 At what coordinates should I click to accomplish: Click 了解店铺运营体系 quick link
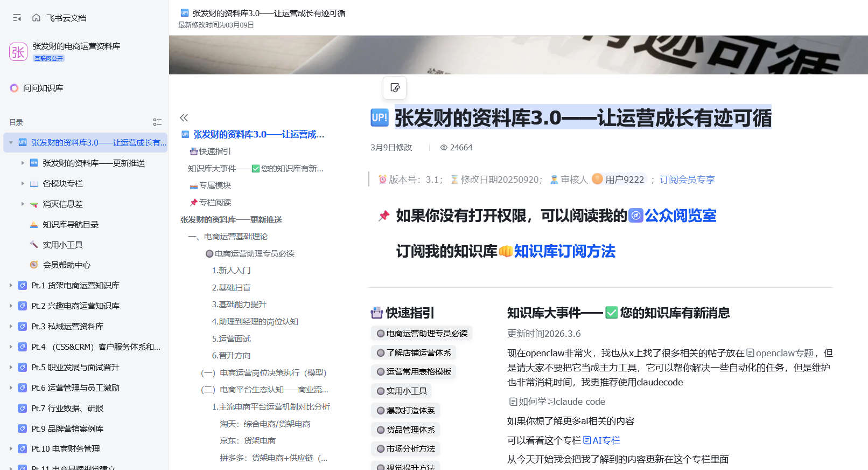(x=414, y=353)
